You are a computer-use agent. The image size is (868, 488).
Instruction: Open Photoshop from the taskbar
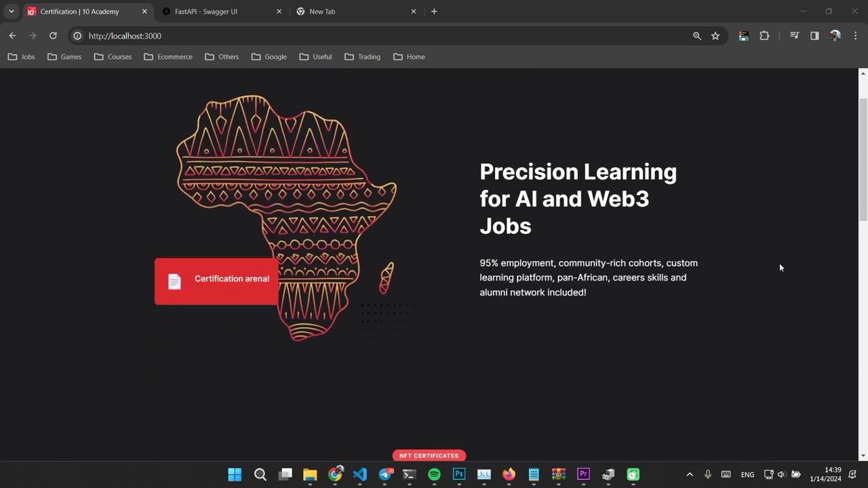point(459,474)
